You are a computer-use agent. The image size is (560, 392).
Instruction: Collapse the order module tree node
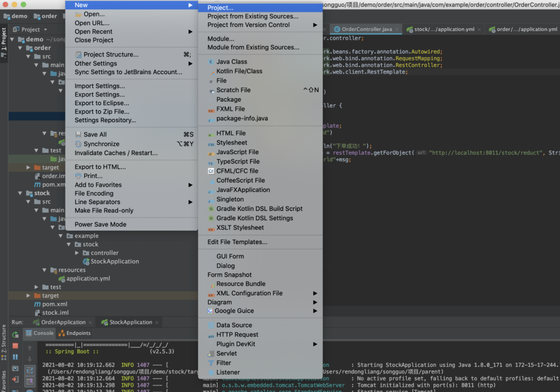point(20,48)
